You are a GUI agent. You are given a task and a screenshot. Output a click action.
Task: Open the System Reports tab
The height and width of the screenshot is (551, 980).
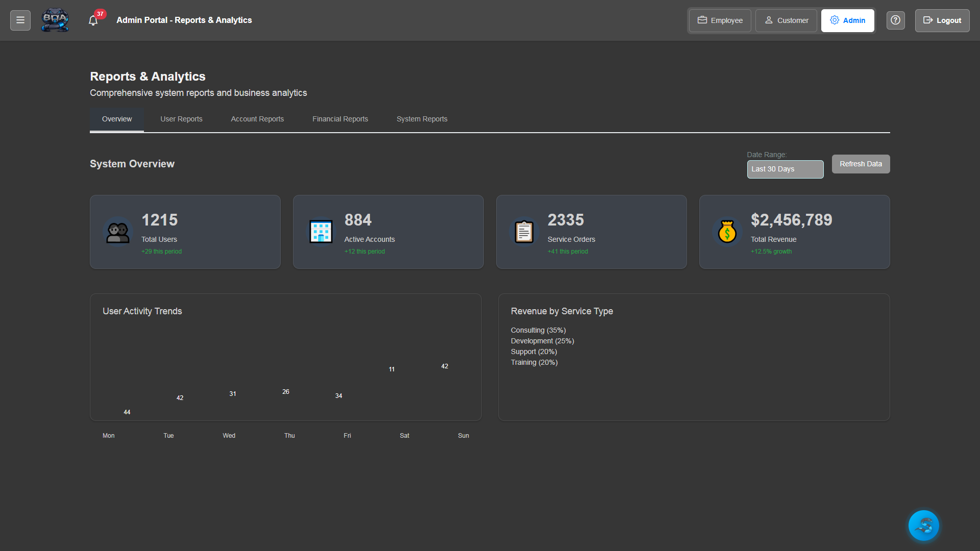[x=422, y=119]
